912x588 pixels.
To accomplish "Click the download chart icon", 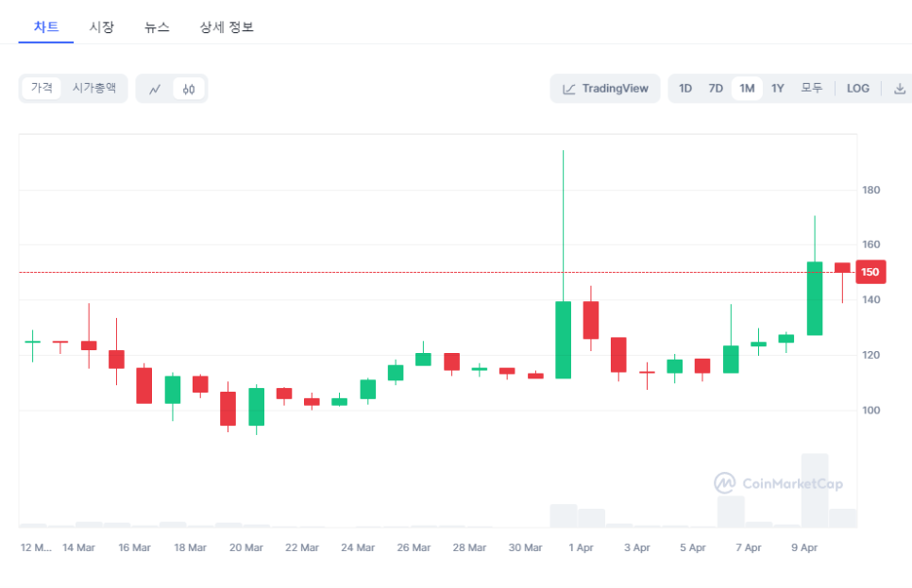I will click(899, 89).
